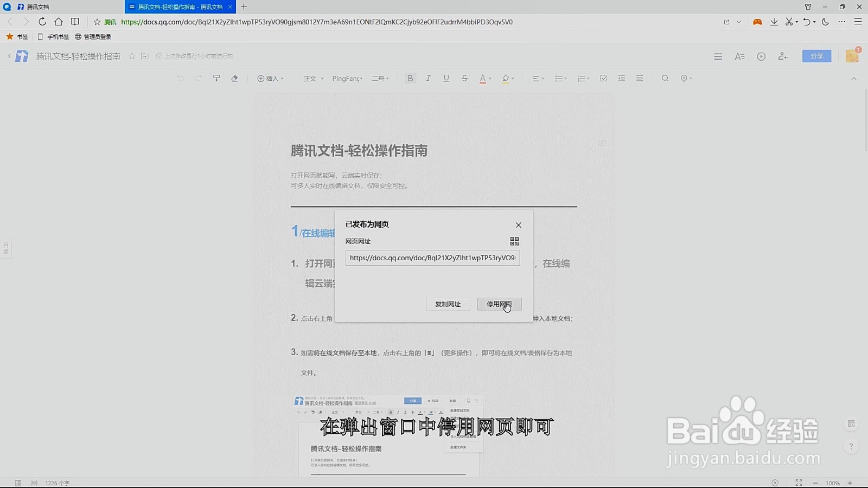Viewport: 868px width, 488px height.
Task: Click the Tencent Docs logo icon
Action: pyautogui.click(x=22, y=56)
